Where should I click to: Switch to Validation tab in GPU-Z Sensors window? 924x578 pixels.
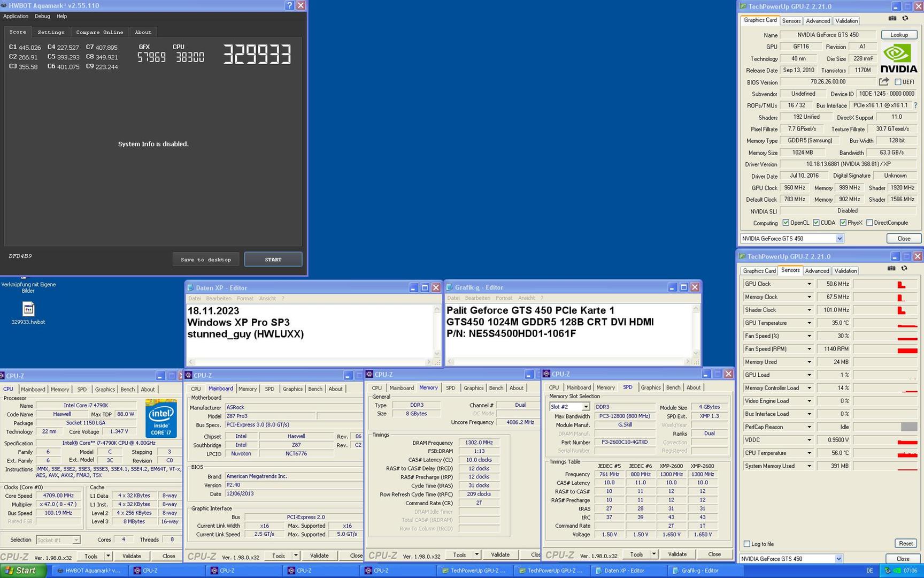point(845,271)
